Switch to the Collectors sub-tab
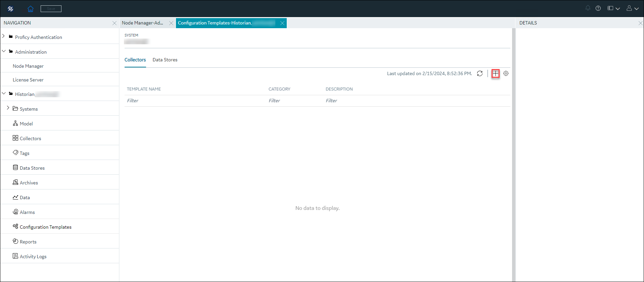 click(135, 60)
